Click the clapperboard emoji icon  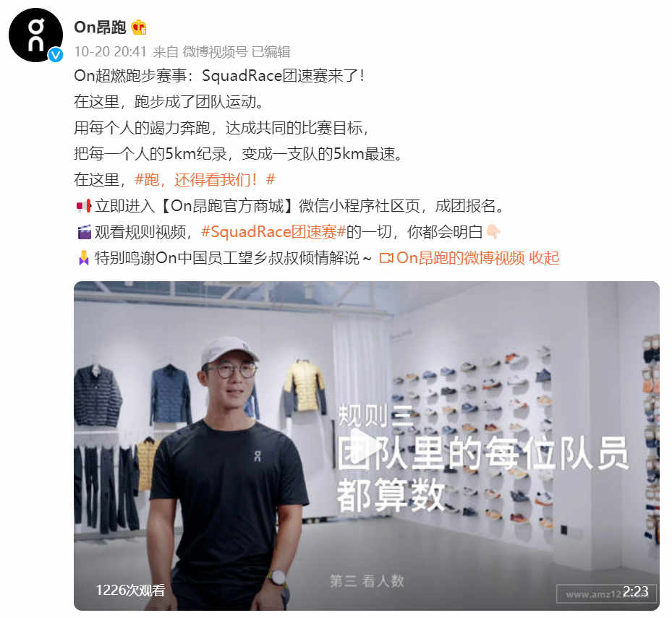[x=84, y=232]
